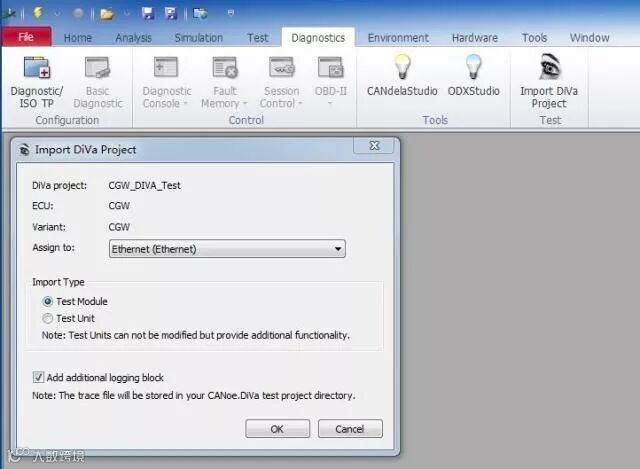Click the Test Units note text
The height and width of the screenshot is (469, 640).
[196, 335]
